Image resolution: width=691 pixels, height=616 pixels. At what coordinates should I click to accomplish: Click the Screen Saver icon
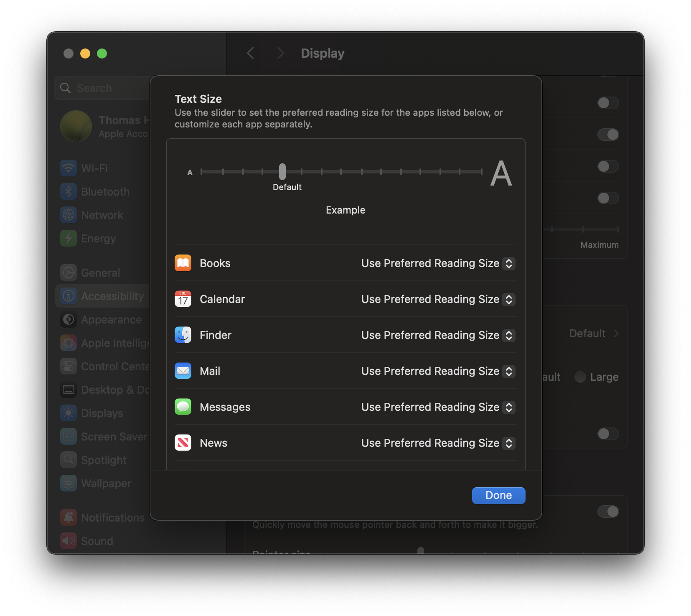69,436
